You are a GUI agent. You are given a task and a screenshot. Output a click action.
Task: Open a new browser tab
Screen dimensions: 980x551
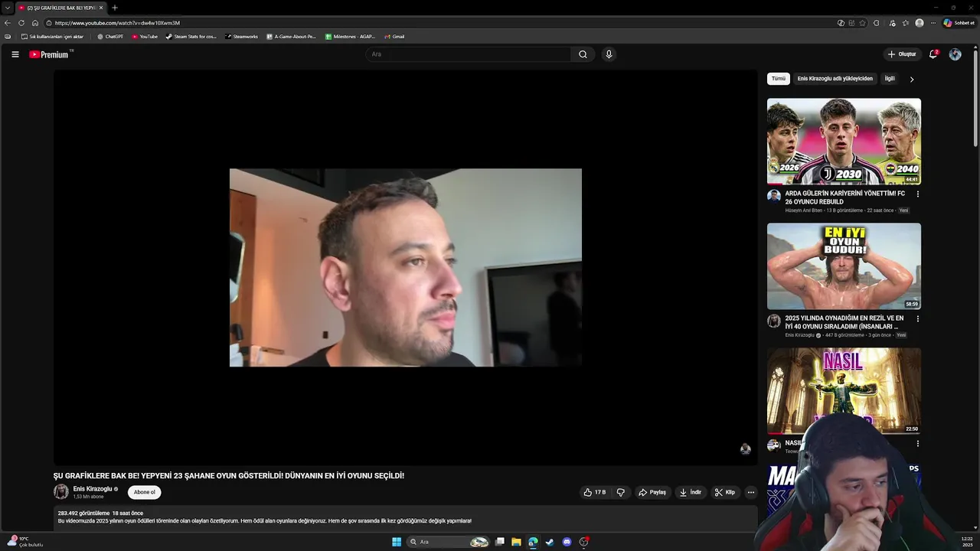click(115, 8)
